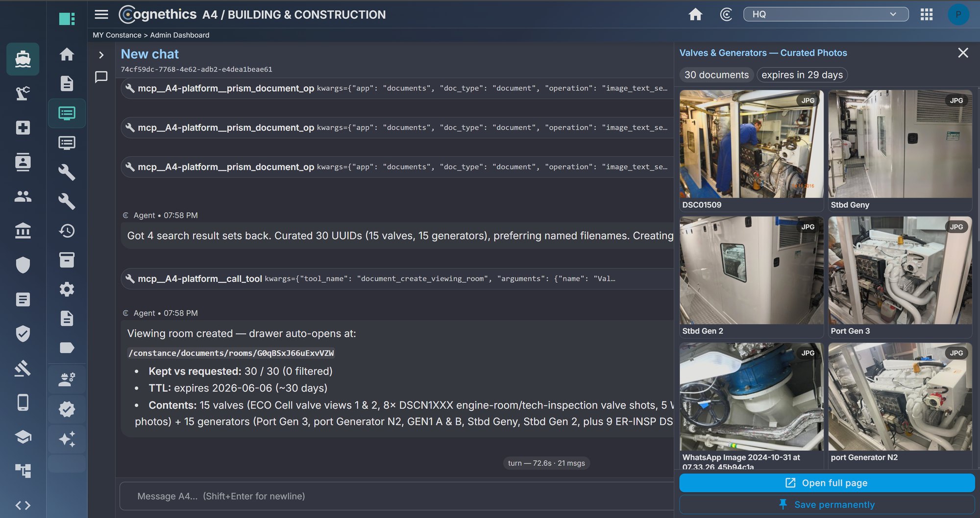Click the Valves & Generators drawer title
The height and width of the screenshot is (518, 980).
coord(763,53)
